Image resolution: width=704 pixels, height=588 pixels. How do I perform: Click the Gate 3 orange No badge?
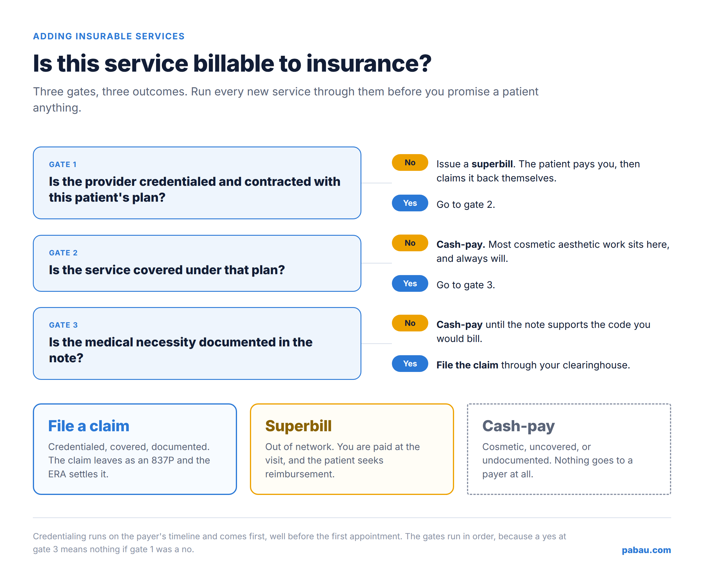coord(410,323)
